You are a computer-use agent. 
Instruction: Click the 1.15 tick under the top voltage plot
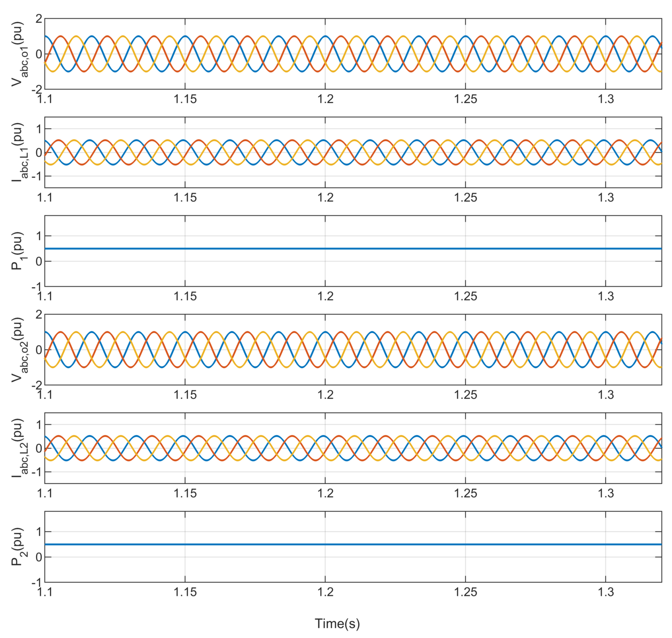pos(185,99)
